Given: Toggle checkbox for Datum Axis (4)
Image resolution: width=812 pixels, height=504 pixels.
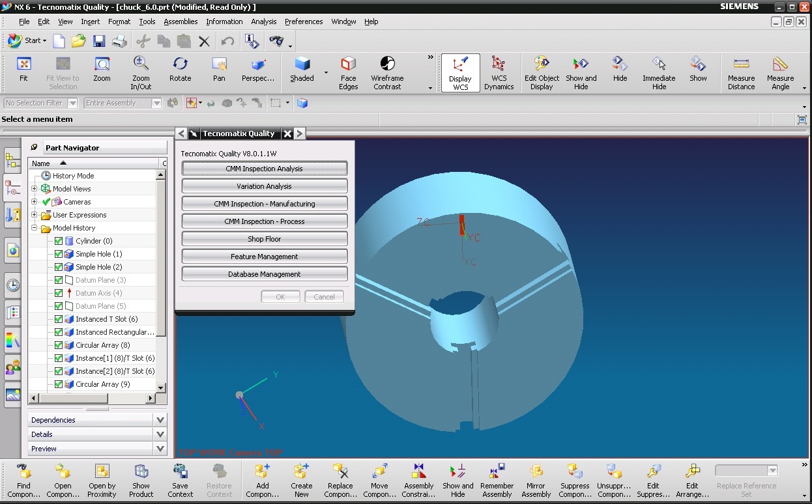Looking at the screenshot, I should click(x=59, y=293).
